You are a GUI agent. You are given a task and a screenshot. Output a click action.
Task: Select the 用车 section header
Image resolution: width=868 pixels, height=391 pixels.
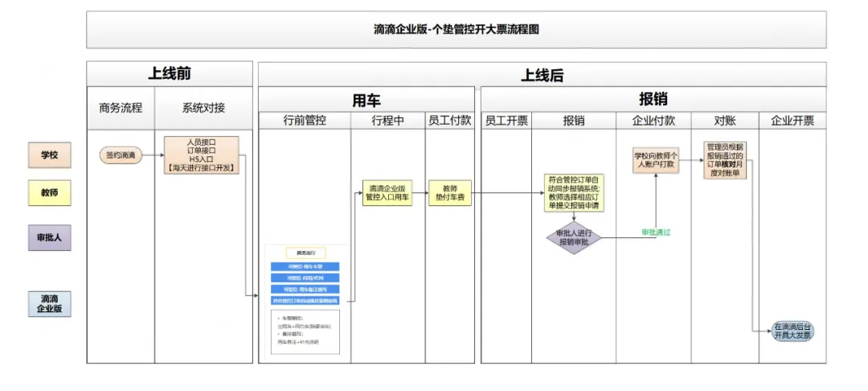[366, 99]
